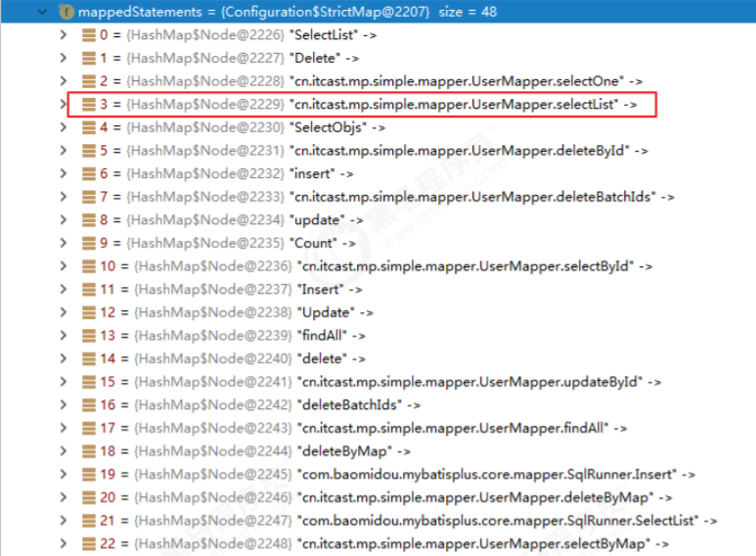Expand entry 14 "delete"
756x556 pixels.
[x=64, y=359]
